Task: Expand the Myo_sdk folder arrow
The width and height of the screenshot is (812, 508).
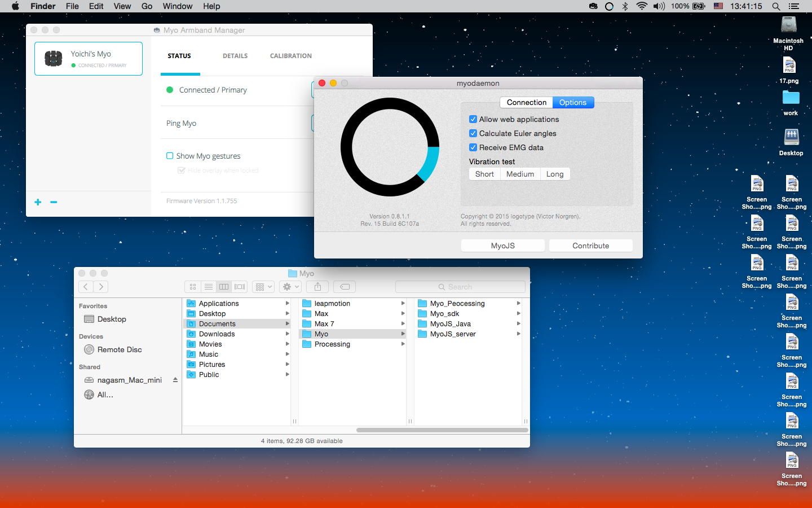Action: pos(519,314)
